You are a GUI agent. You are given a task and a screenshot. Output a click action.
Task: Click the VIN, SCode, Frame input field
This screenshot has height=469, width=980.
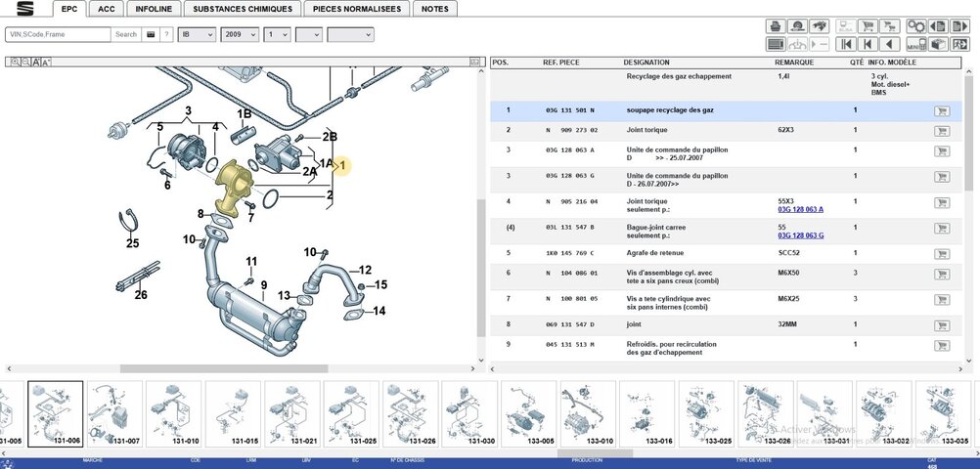pos(58,34)
